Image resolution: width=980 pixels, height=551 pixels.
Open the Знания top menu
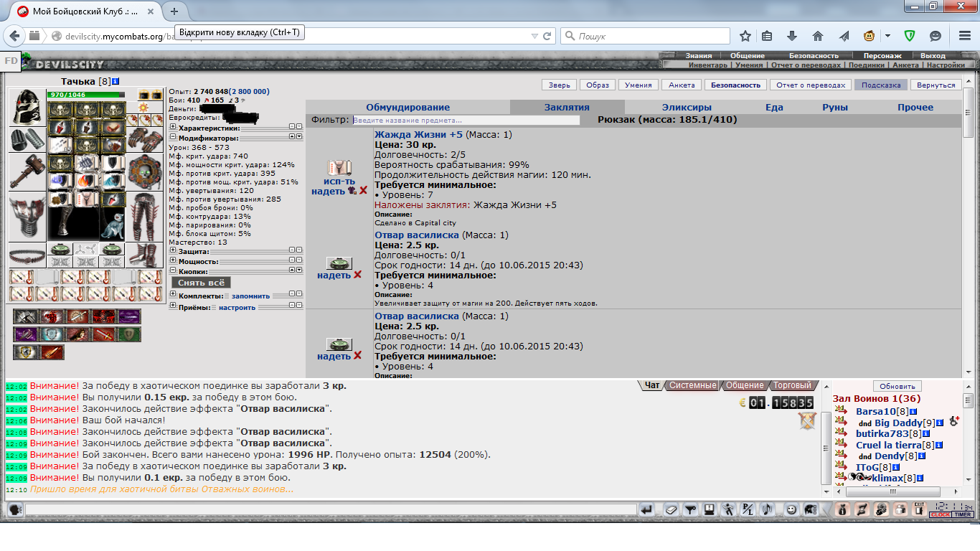pos(698,55)
